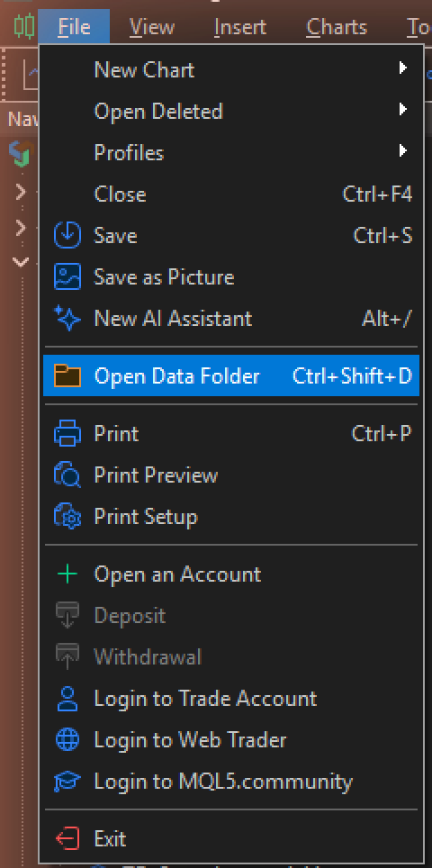This screenshot has height=868, width=432.
Task: Choose Close from the File menu
Action: (x=231, y=194)
